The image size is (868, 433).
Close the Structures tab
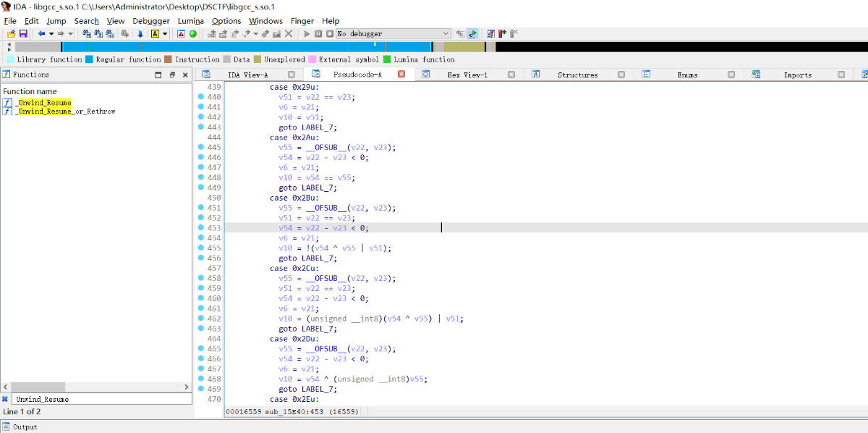coord(621,75)
